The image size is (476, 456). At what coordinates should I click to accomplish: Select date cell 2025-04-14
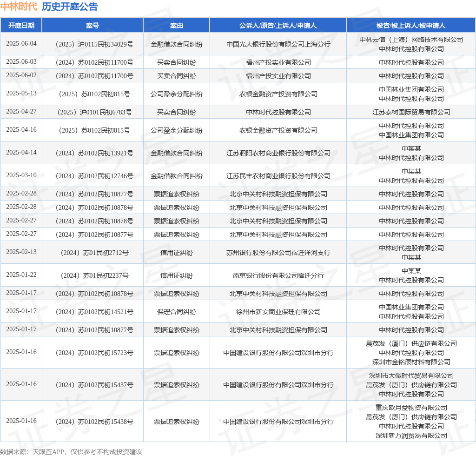21,153
